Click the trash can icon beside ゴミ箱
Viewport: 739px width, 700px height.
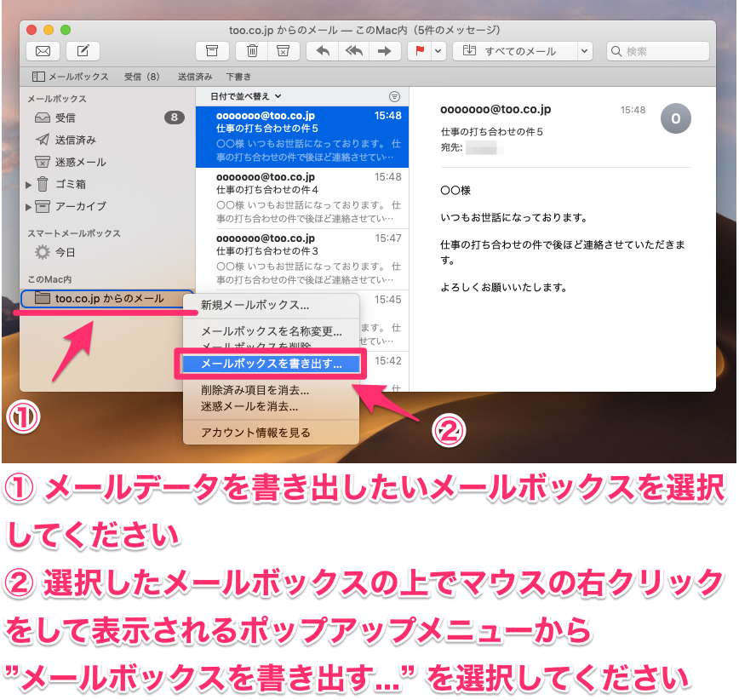click(43, 184)
